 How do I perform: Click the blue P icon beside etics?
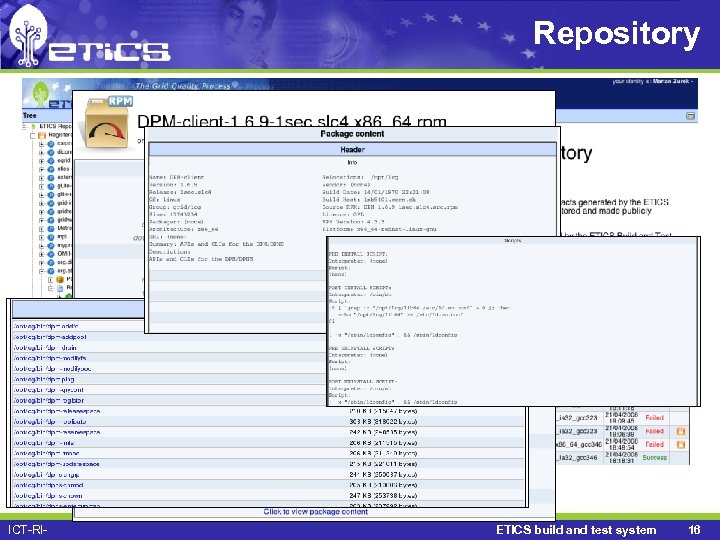[x=51, y=169]
